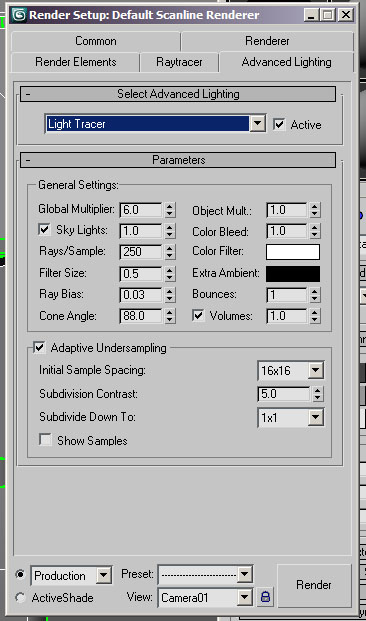This screenshot has height=621, width=366.
Task: Uncheck the Active checkbox
Action: (x=279, y=124)
